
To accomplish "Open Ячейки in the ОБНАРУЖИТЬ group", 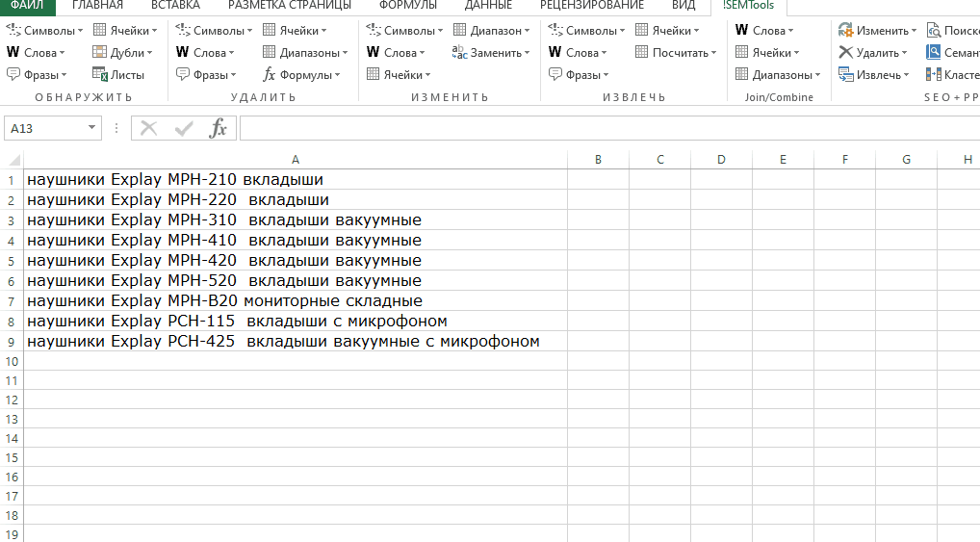I will [x=125, y=30].
